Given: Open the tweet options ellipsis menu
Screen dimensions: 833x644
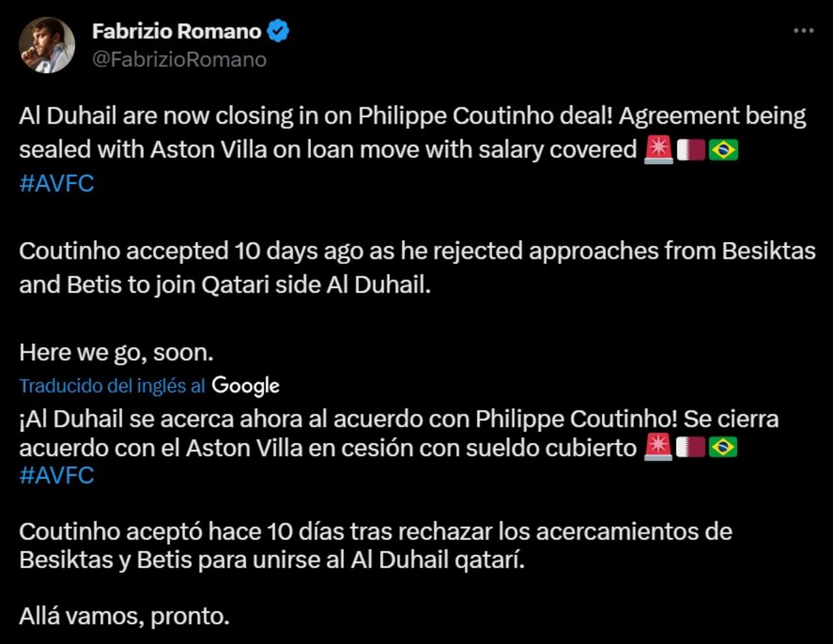Looking at the screenshot, I should pos(803,29).
